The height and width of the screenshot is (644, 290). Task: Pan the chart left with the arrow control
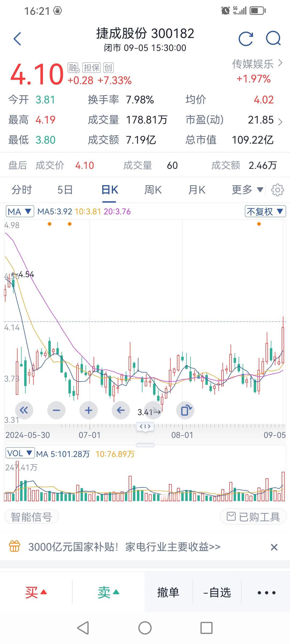click(121, 410)
